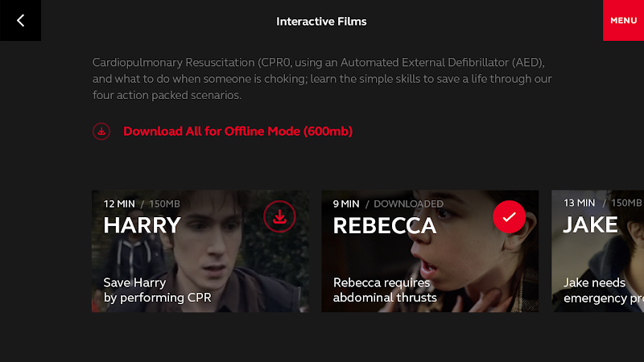Click Download All for Offline Mode link
644x362 pixels.
(237, 131)
